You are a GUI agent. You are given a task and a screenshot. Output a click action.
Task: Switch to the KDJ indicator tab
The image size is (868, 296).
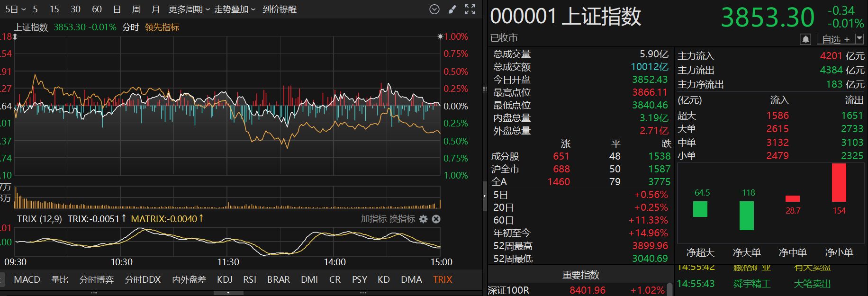(x=225, y=279)
